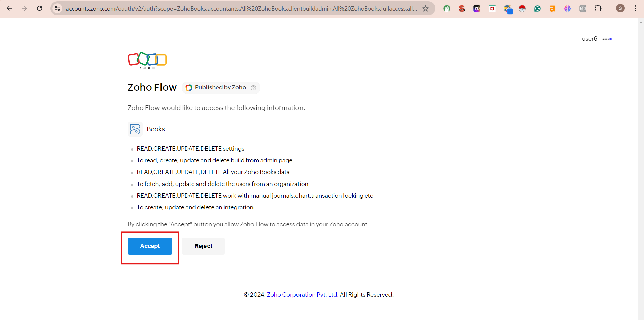Open the purple googly-eyes extension
This screenshot has height=320, width=644.
pyautogui.click(x=477, y=8)
